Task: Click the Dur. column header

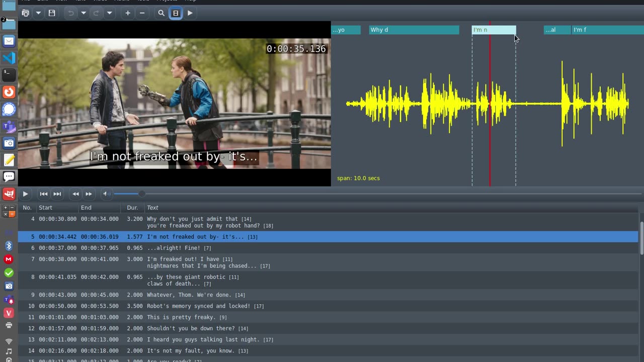Action: point(132,208)
